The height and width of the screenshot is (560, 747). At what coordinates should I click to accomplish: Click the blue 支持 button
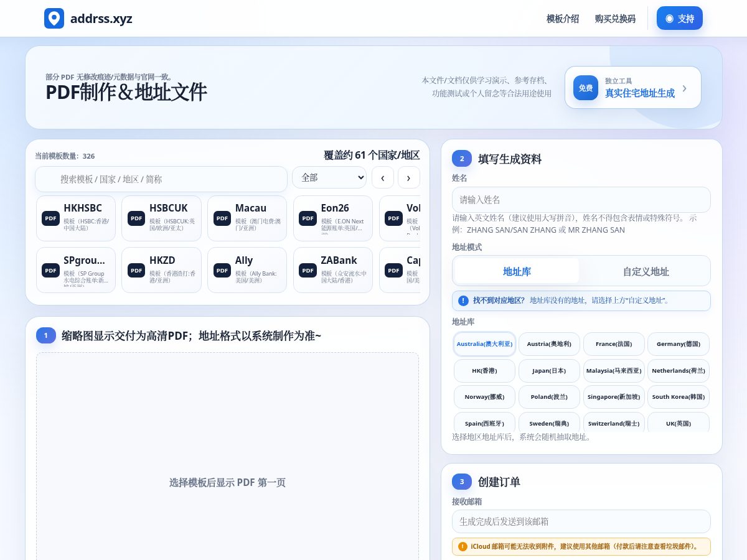tap(680, 18)
